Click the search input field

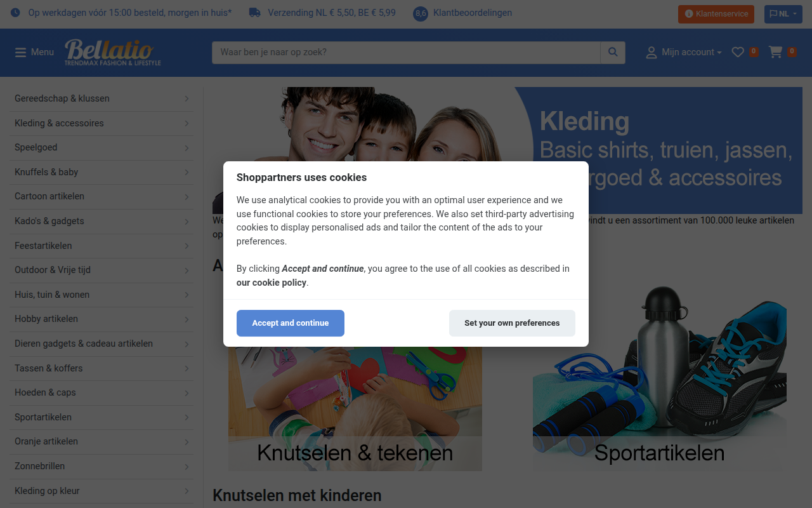406,53
